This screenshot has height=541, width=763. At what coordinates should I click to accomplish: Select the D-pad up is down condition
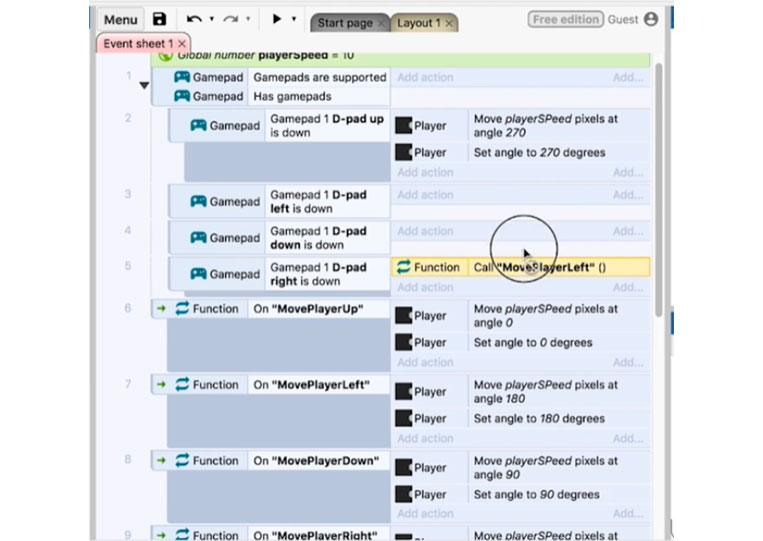(327, 126)
